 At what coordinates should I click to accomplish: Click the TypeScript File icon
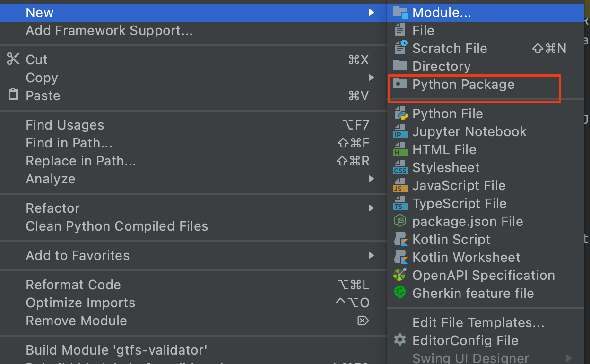(x=400, y=204)
